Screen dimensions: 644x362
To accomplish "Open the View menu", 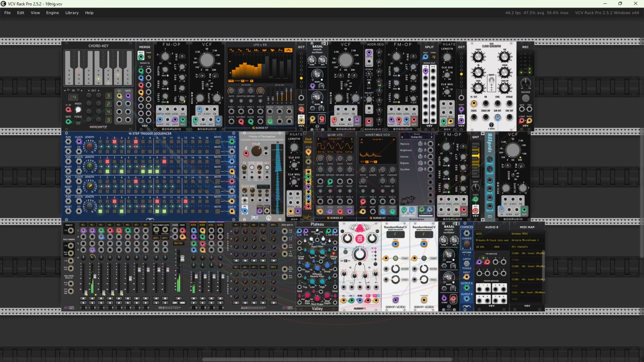I will point(35,13).
